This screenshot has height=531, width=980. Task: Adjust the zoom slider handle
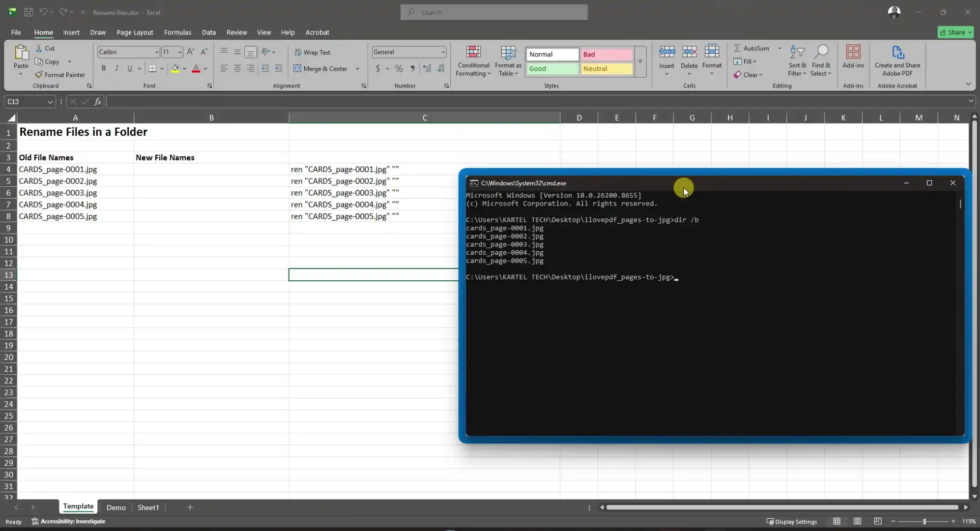coord(924,521)
